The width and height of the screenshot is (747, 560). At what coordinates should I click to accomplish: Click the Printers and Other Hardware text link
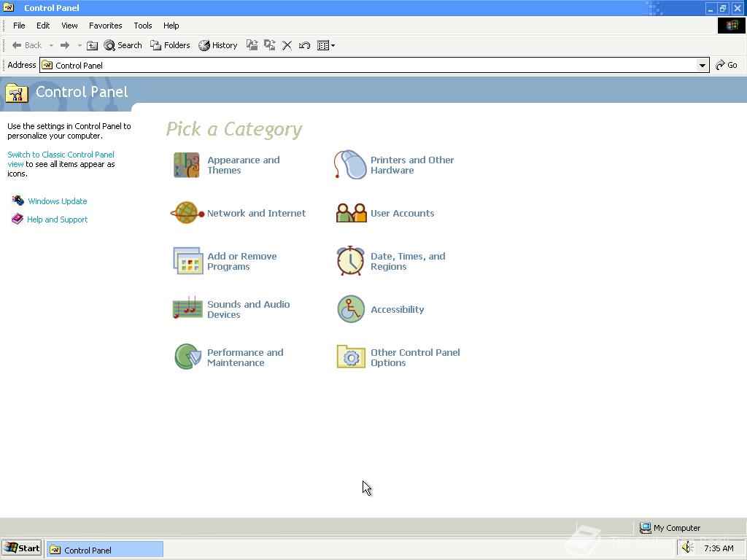pos(412,166)
